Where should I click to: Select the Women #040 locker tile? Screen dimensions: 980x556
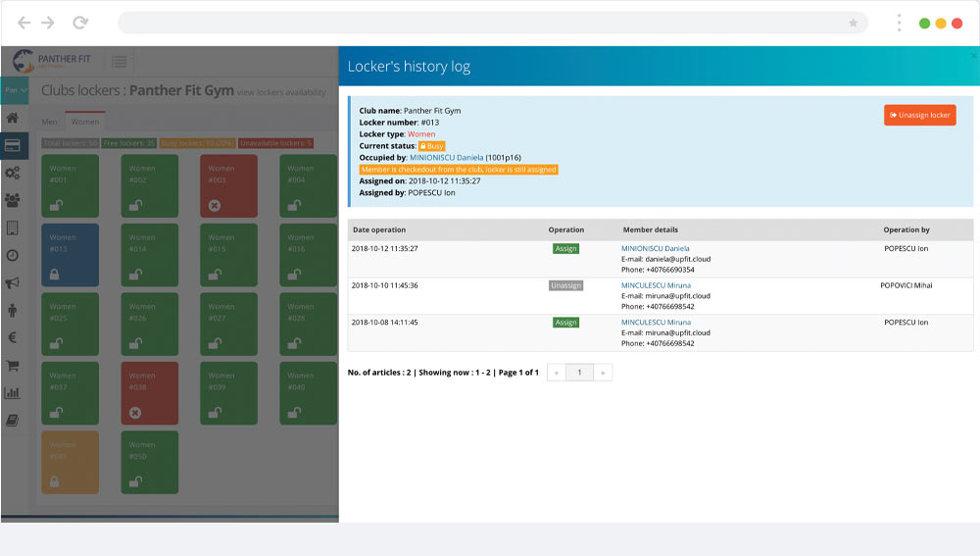308,393
